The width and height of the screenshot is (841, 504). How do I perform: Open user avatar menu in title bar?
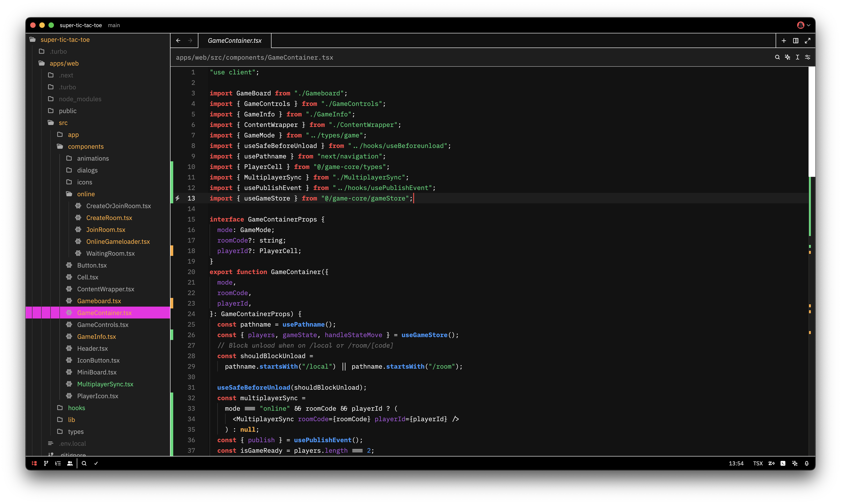[x=804, y=25]
